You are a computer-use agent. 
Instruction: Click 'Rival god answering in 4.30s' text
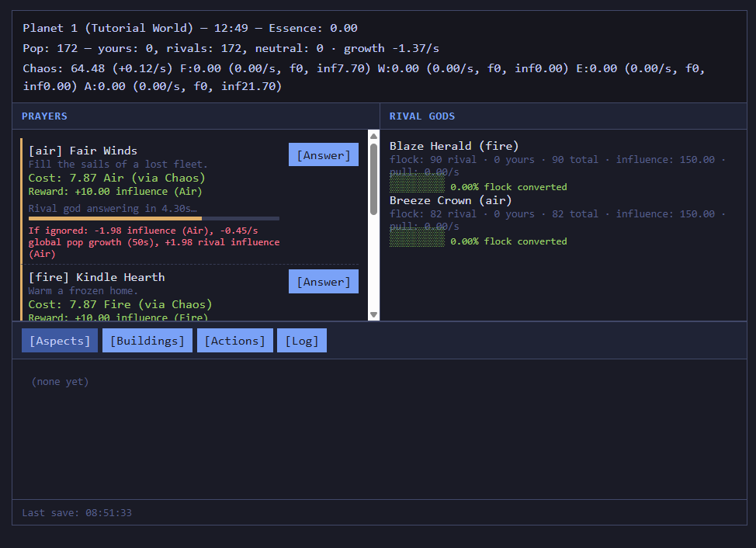[113, 209]
